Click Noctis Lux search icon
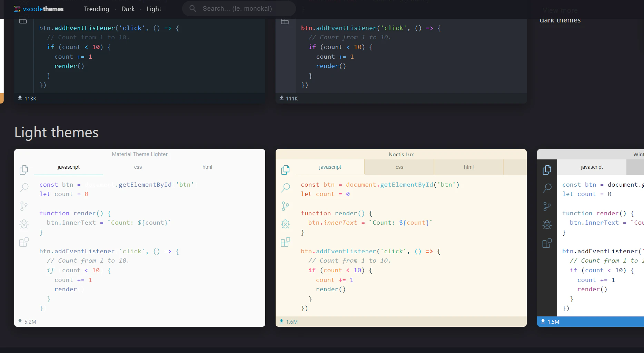 (285, 188)
